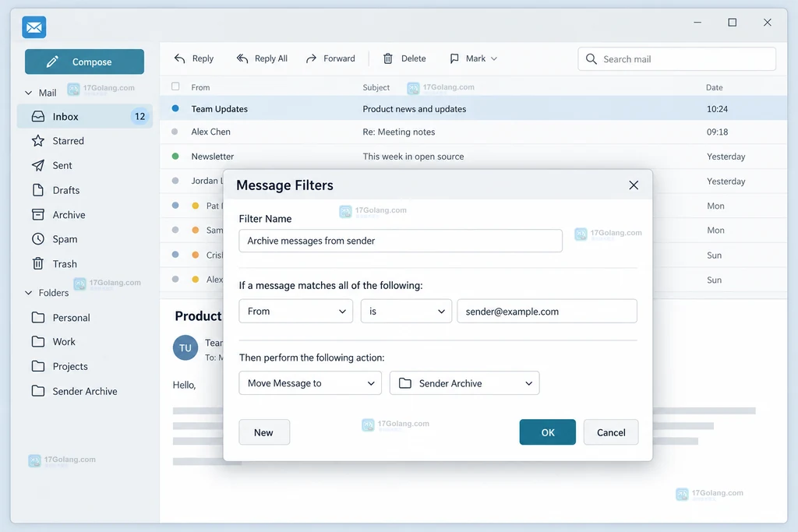
Task: Collapse the Mail section chevron
Action: tap(29, 93)
